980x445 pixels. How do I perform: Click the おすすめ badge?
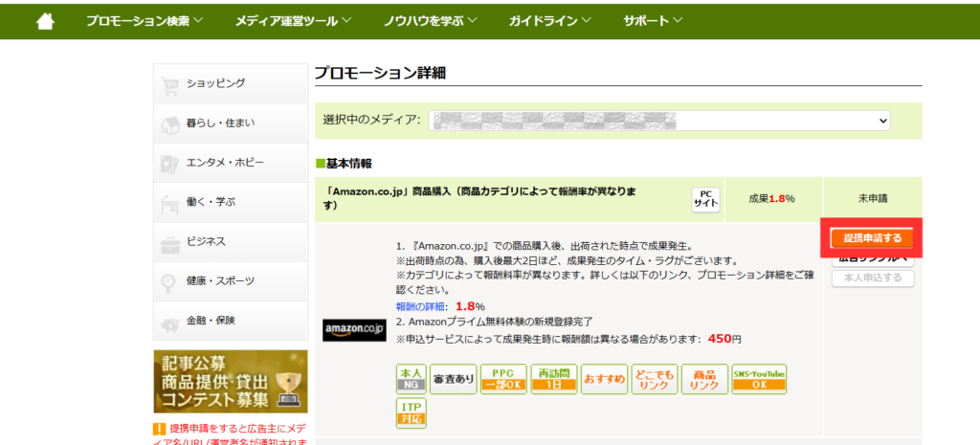[x=605, y=379]
